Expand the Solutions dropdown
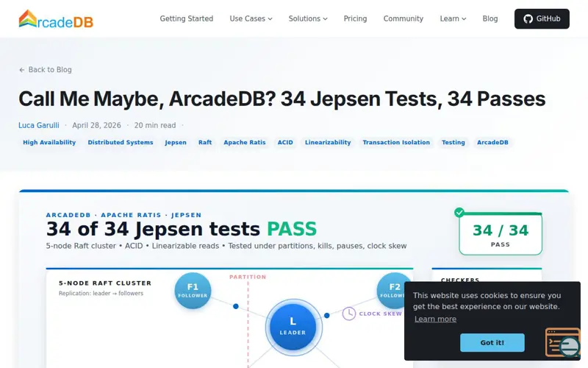Screen dimensions: 588x368 click(308, 19)
